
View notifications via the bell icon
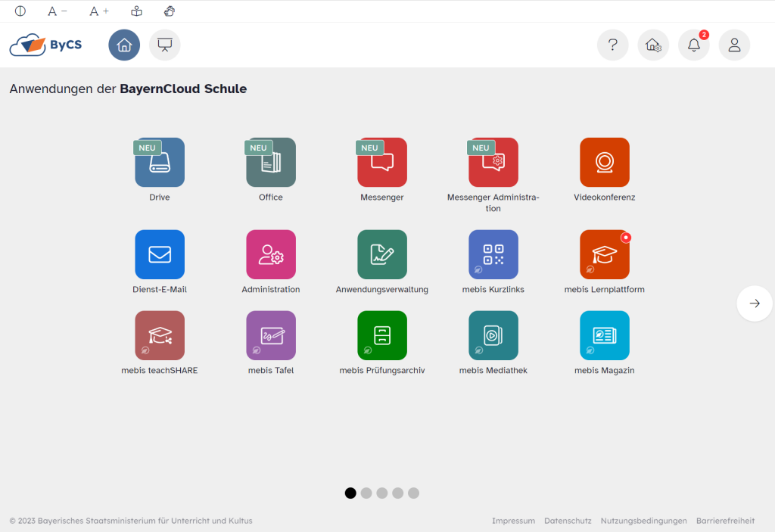(x=694, y=45)
